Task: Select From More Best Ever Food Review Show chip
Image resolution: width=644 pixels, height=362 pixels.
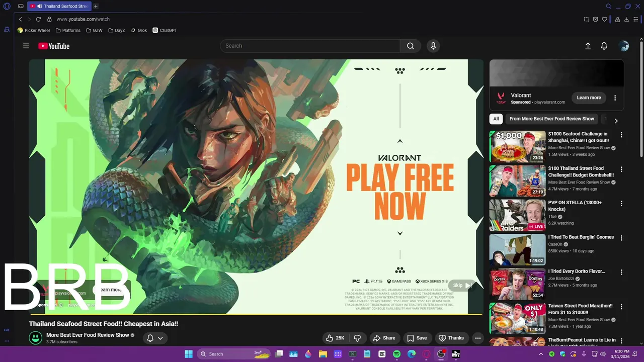Action: [552, 119]
